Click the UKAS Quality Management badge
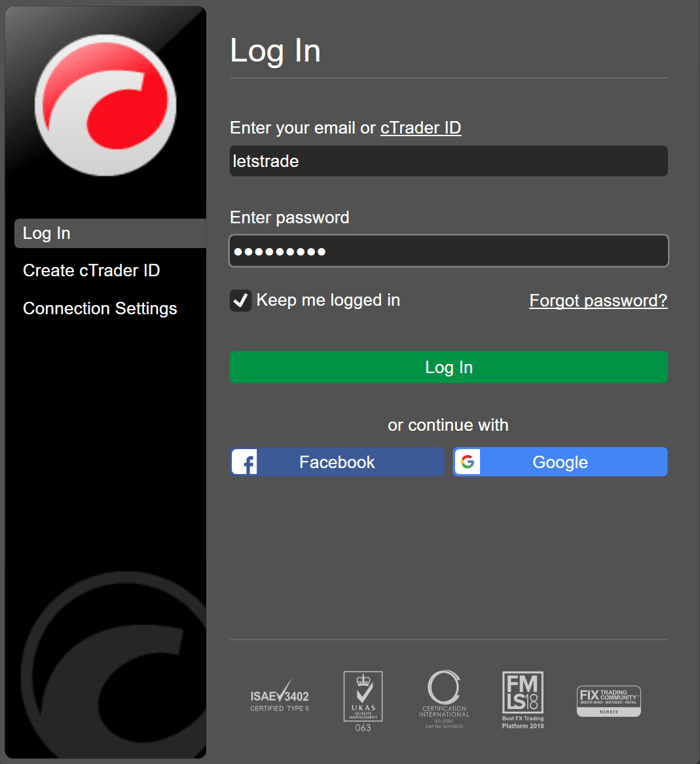Viewport: 700px width, 764px height. point(363,700)
